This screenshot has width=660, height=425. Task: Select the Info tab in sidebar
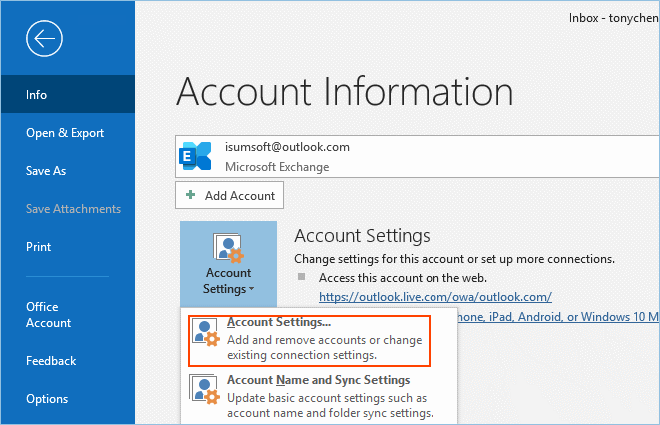click(37, 95)
